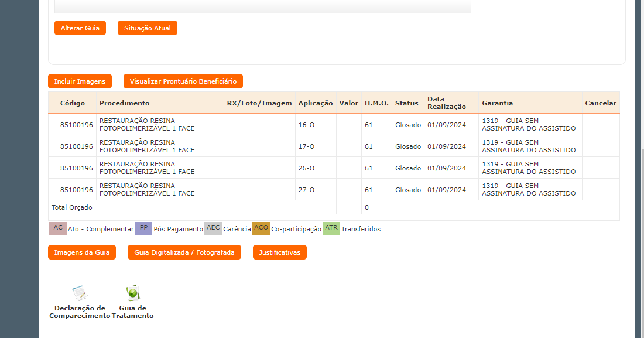Click the ATR Transferidos color legend
The width and height of the screenshot is (644, 338).
331,228
